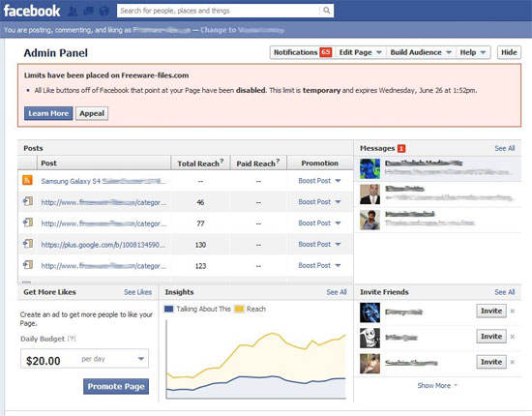This screenshot has height=416, width=532.
Task: Open the plus.google.com post link
Action: (103, 245)
